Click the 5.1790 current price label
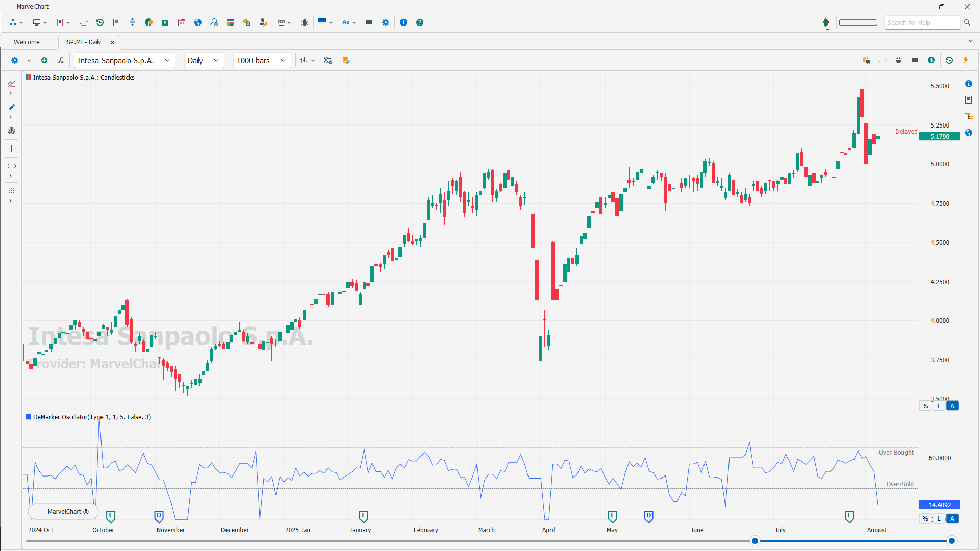Image resolution: width=980 pixels, height=551 pixels. [x=940, y=136]
